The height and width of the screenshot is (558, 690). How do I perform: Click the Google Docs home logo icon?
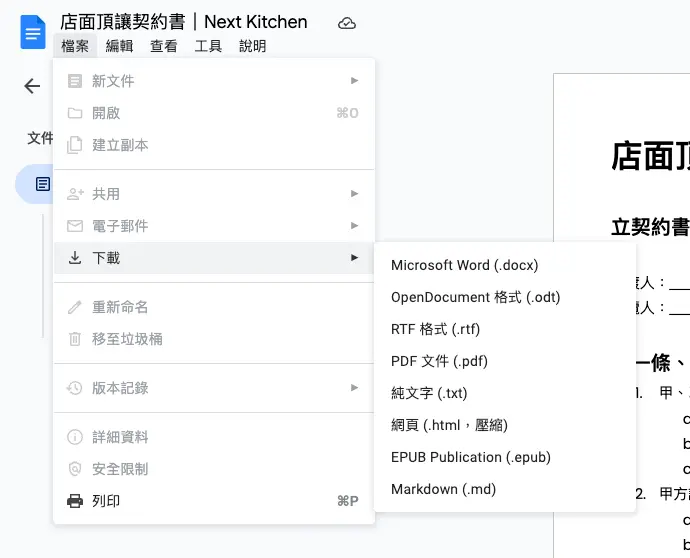pos(33,32)
